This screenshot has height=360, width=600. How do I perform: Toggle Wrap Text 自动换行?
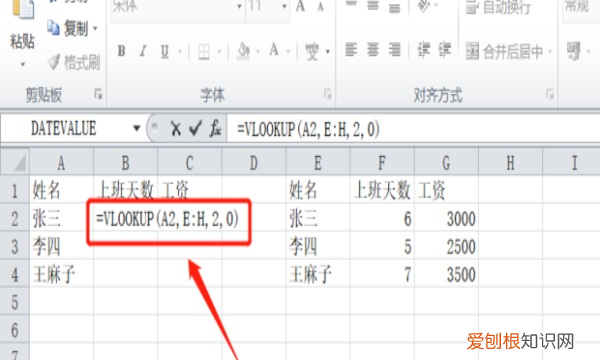[x=498, y=7]
